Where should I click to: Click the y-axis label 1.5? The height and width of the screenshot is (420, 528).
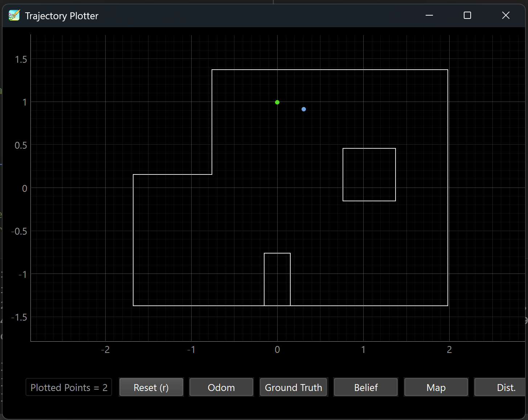coord(21,59)
